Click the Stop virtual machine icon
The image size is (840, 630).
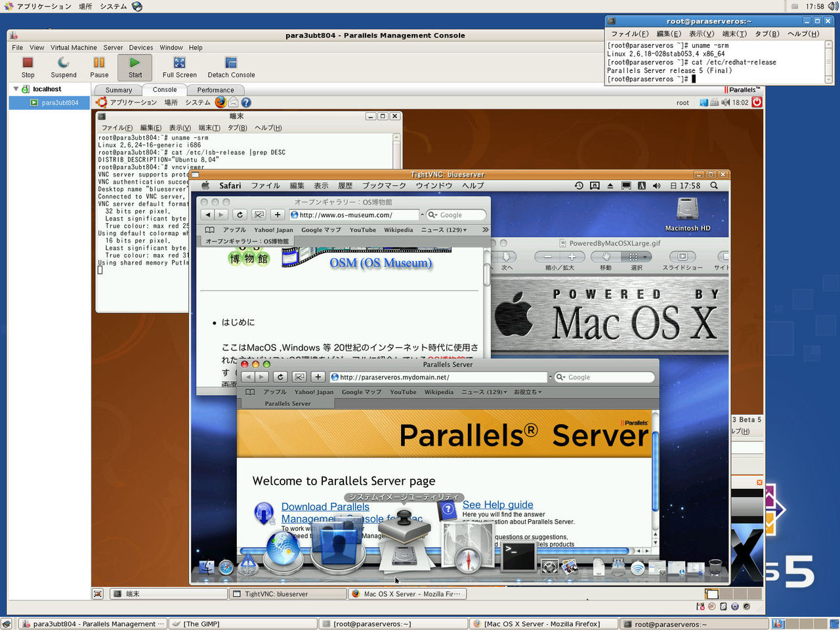pos(28,63)
